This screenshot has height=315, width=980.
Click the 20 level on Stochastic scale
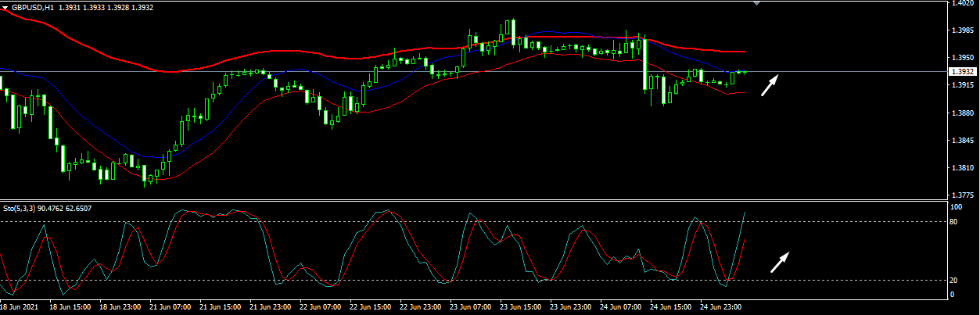955,280
